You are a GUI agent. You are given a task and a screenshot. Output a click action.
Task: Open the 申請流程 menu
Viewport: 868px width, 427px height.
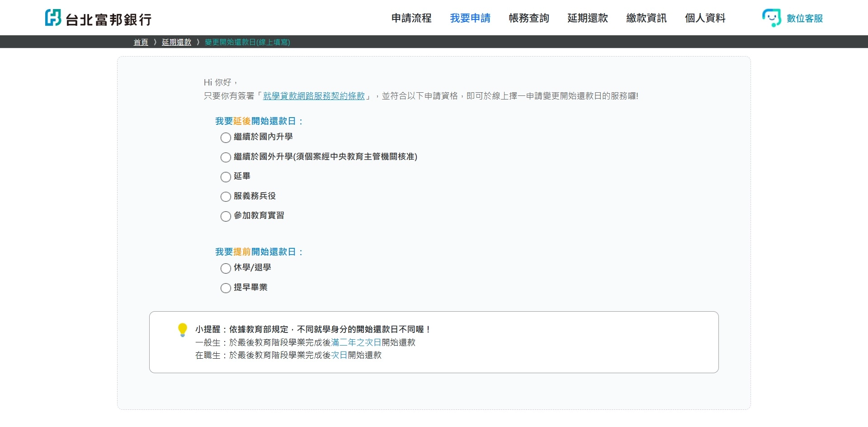pos(411,18)
